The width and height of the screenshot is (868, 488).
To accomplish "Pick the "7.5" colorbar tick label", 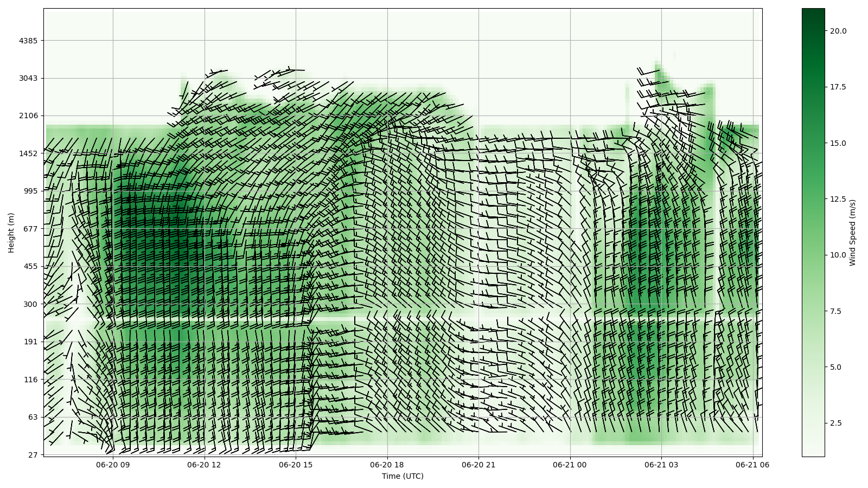I will pyautogui.click(x=836, y=311).
